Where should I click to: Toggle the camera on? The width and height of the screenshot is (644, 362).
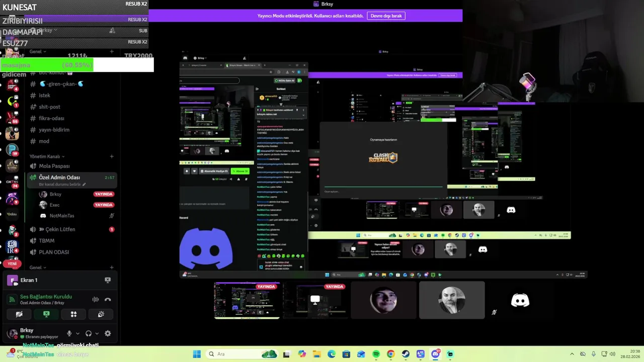[x=19, y=314]
